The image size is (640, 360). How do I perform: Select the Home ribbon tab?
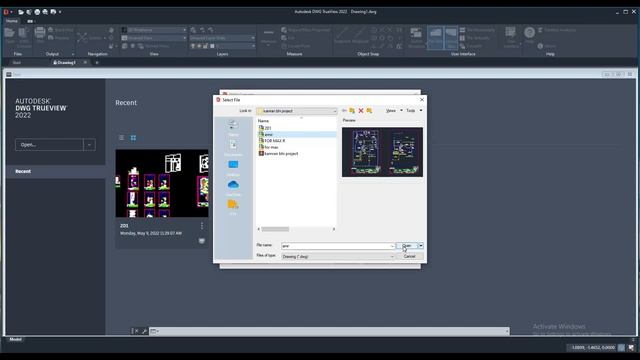coord(12,21)
